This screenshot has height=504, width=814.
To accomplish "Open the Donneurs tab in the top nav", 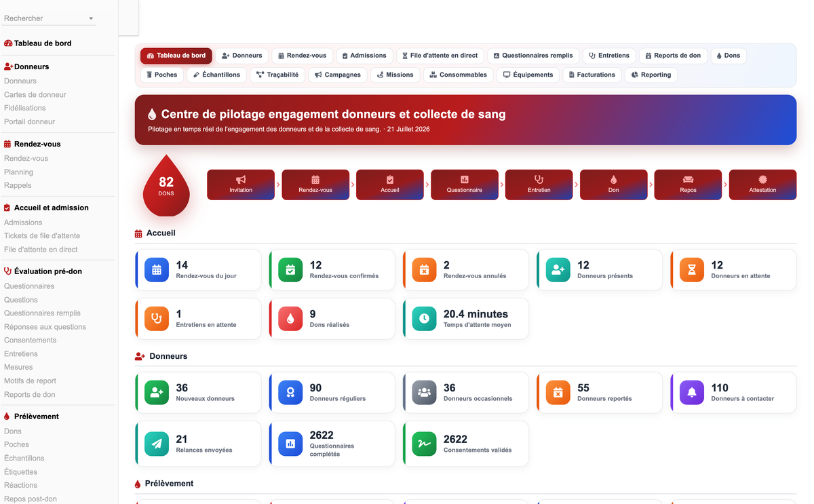I will coord(242,56).
